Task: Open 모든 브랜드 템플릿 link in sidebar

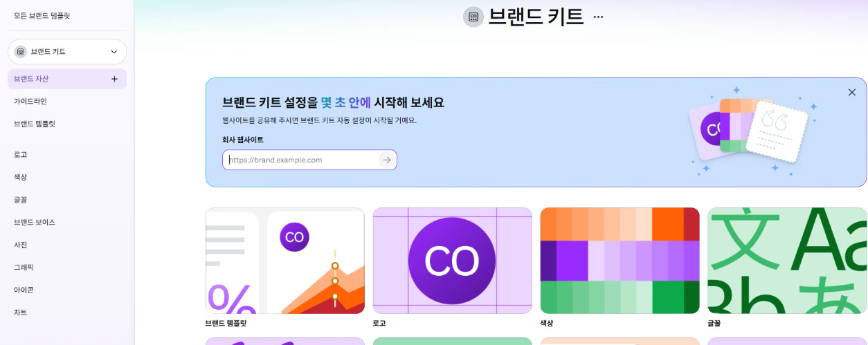Action: pyautogui.click(x=42, y=15)
